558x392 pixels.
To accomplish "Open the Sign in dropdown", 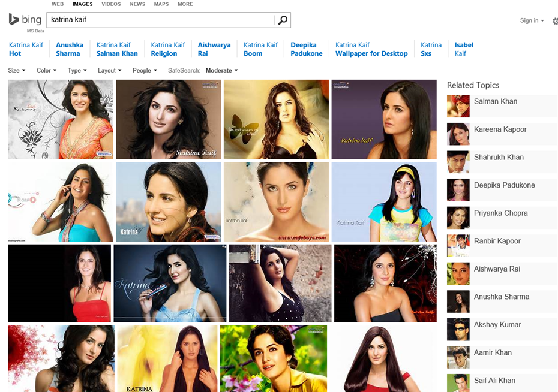I will pos(532,20).
